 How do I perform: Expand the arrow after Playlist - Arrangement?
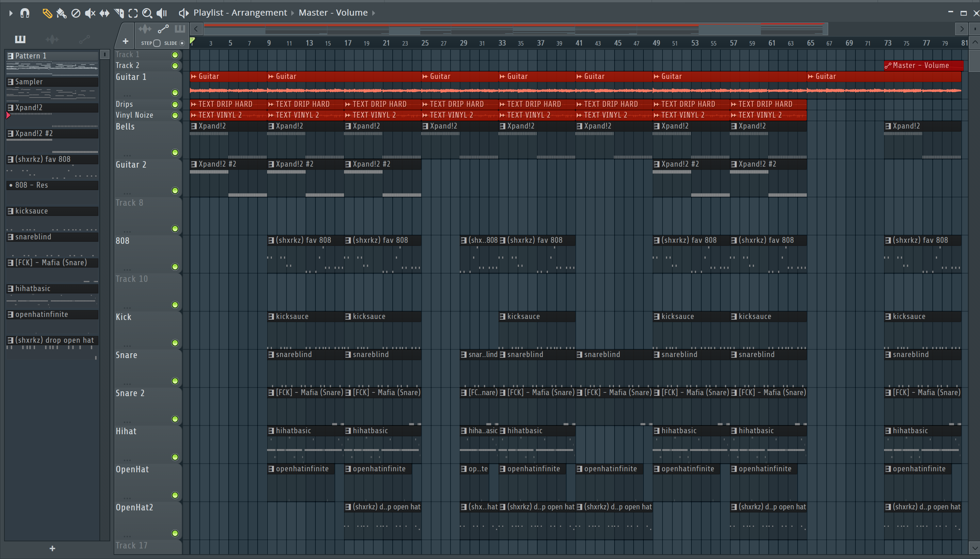click(293, 13)
